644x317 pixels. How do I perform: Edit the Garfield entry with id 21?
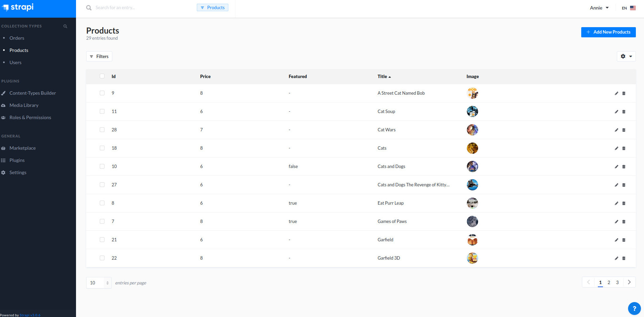617,240
